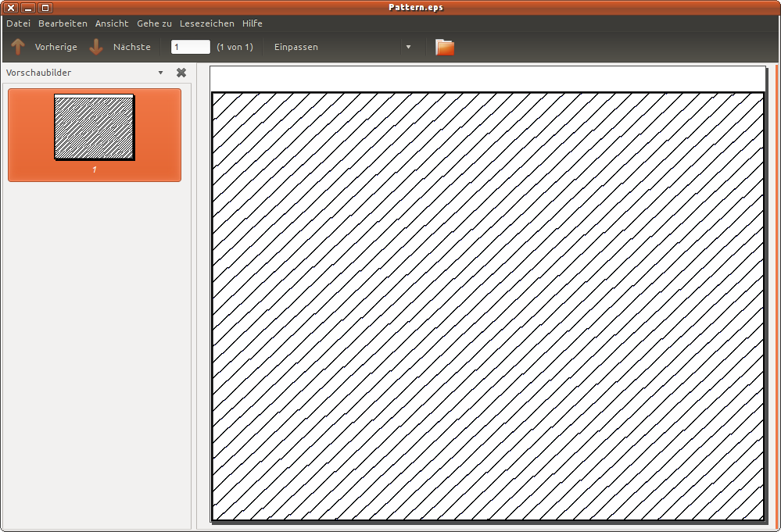Maximize the Pattern.eps window

point(45,8)
